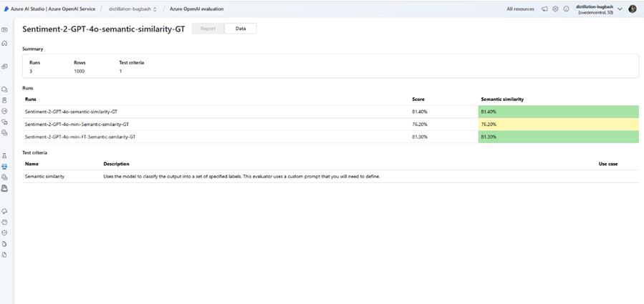This screenshot has width=644, height=304.
Task: Open All resources link
Action: (520, 9)
